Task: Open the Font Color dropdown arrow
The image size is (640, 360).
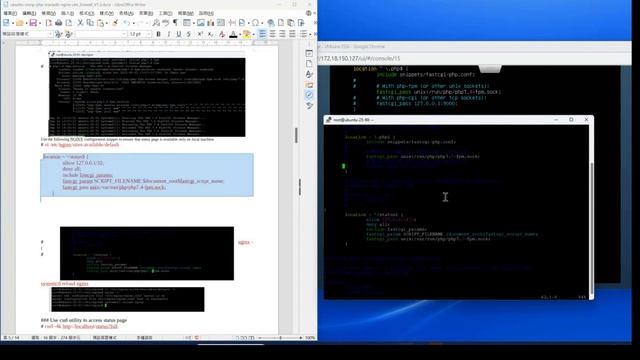Action: [239, 34]
